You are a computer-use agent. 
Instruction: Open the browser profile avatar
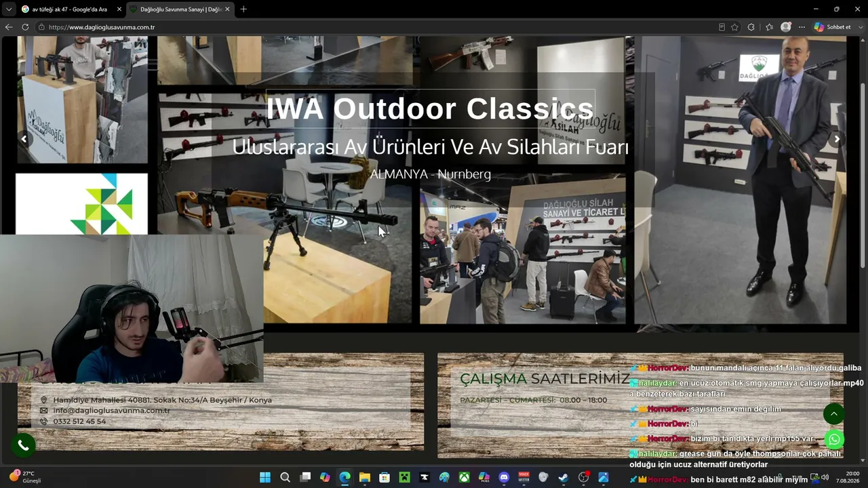(x=786, y=27)
